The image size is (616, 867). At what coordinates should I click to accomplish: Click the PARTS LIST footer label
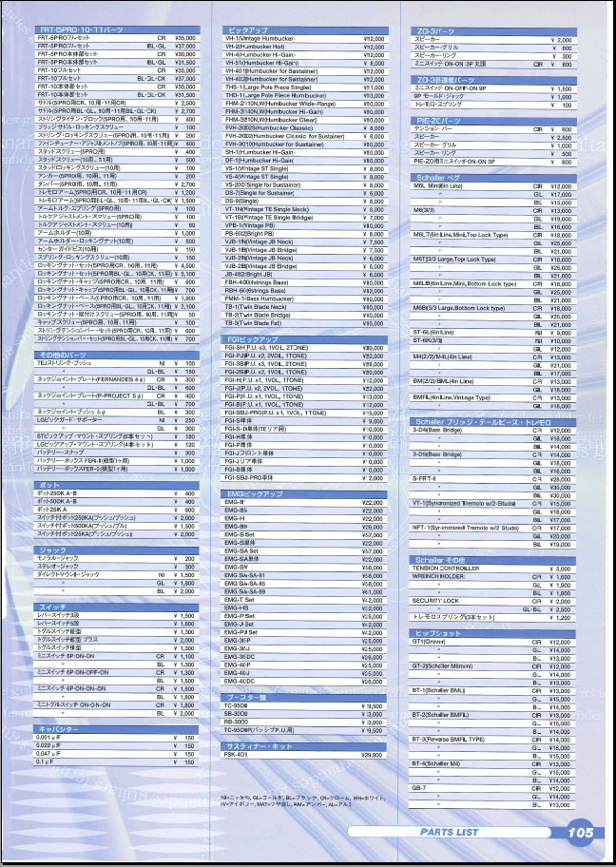coord(449,832)
